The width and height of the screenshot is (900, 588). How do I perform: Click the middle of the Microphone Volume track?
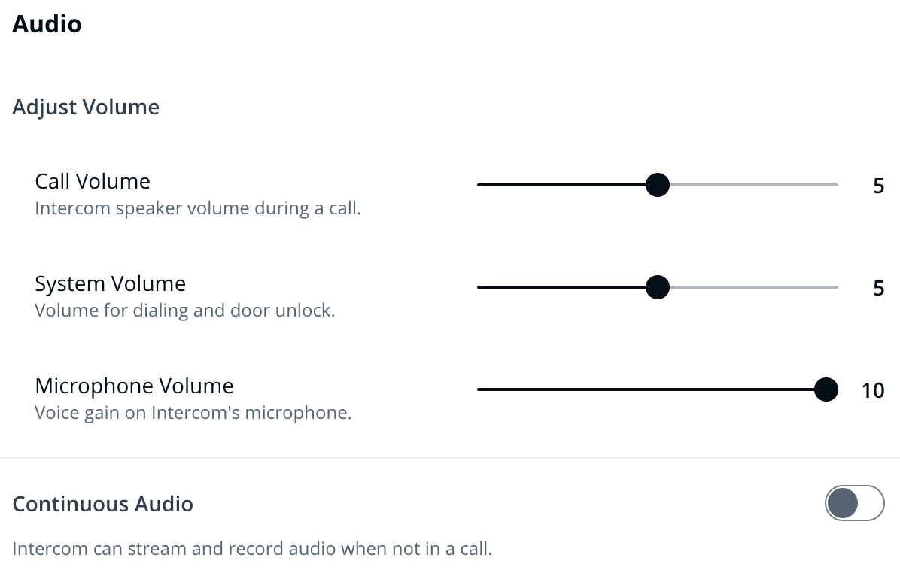pyautogui.click(x=651, y=389)
